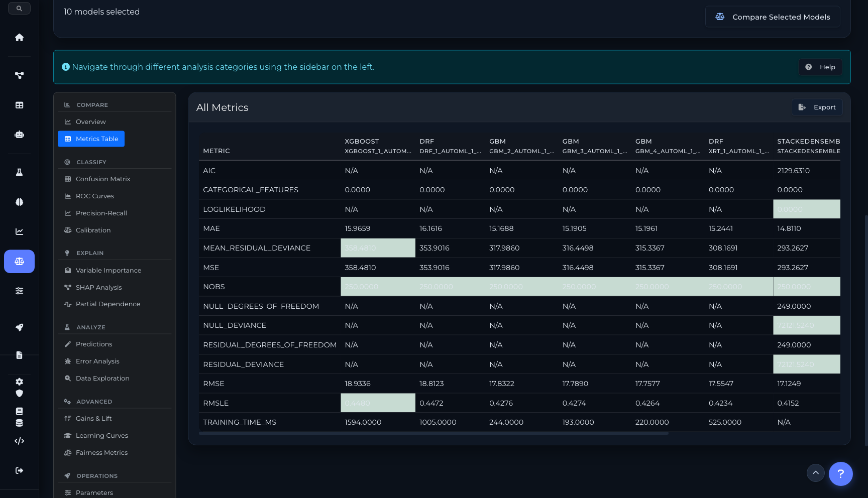
Task: Open the search icon at sidebar top
Action: (19, 9)
